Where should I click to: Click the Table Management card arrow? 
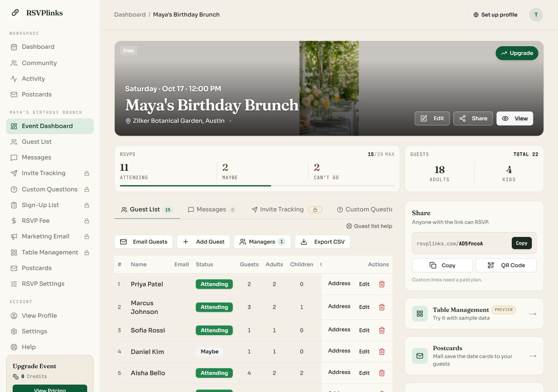click(532, 314)
